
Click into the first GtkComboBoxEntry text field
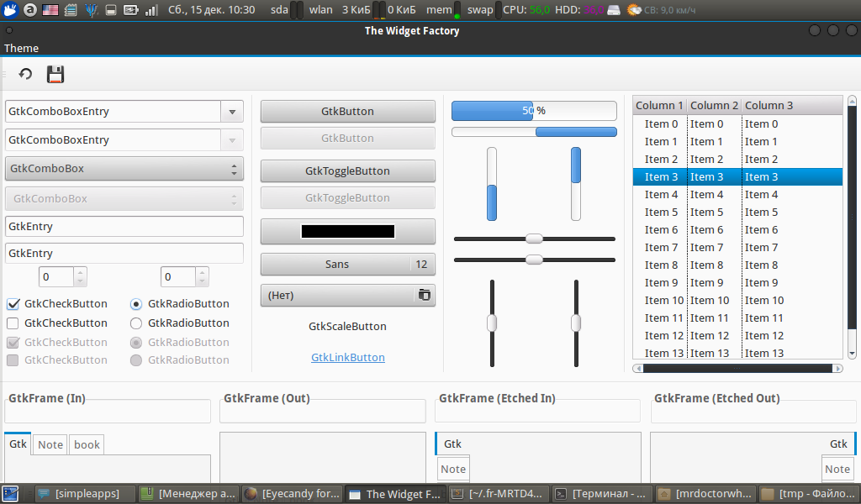[114, 112]
